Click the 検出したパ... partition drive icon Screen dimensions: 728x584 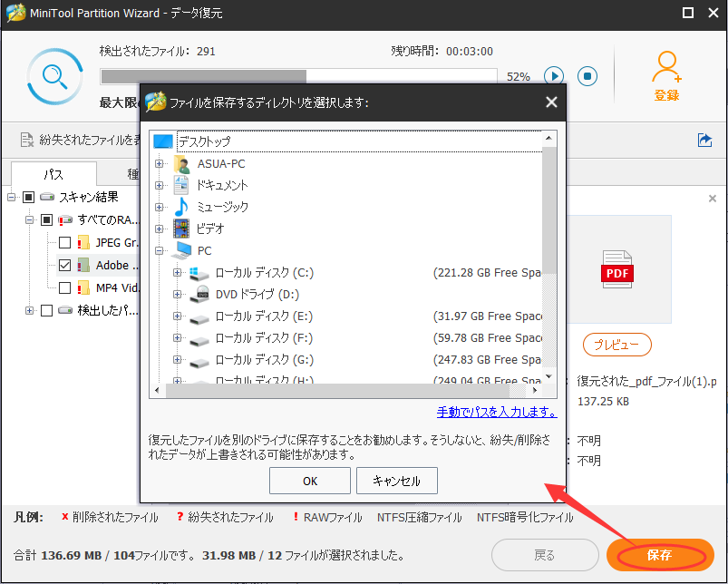pyautogui.click(x=65, y=310)
